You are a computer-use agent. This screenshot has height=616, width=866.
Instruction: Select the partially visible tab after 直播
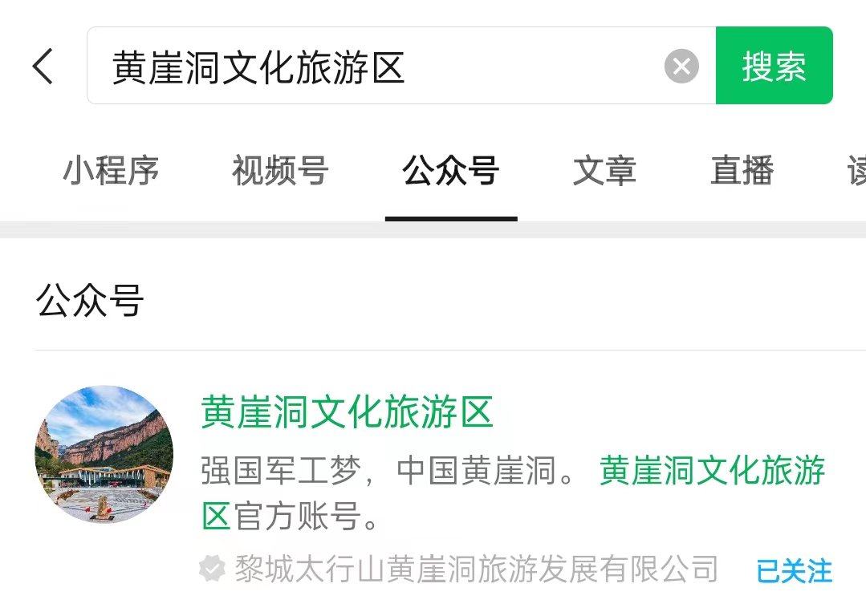[856, 171]
